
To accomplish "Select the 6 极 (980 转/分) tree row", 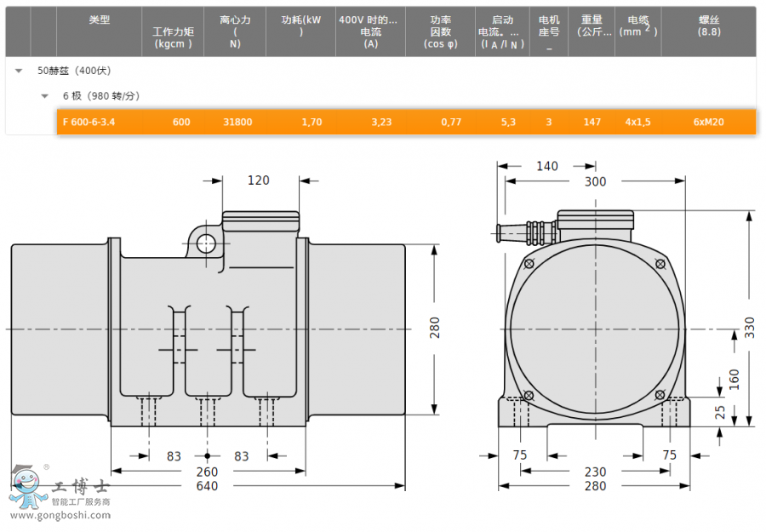I will click(380, 96).
